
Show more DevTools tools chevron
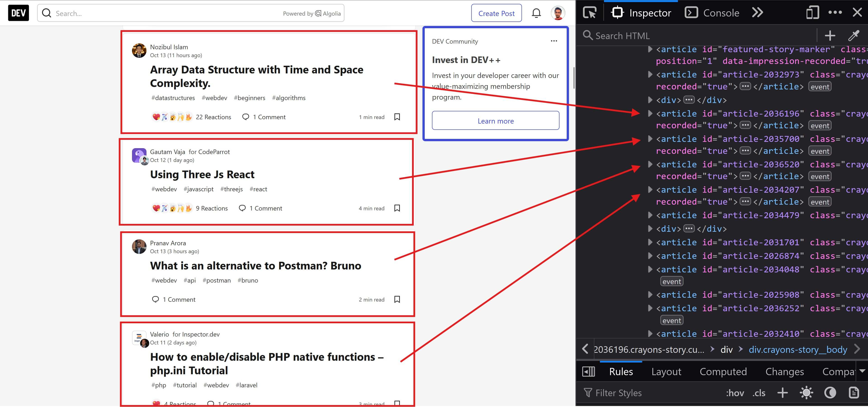click(x=757, y=13)
